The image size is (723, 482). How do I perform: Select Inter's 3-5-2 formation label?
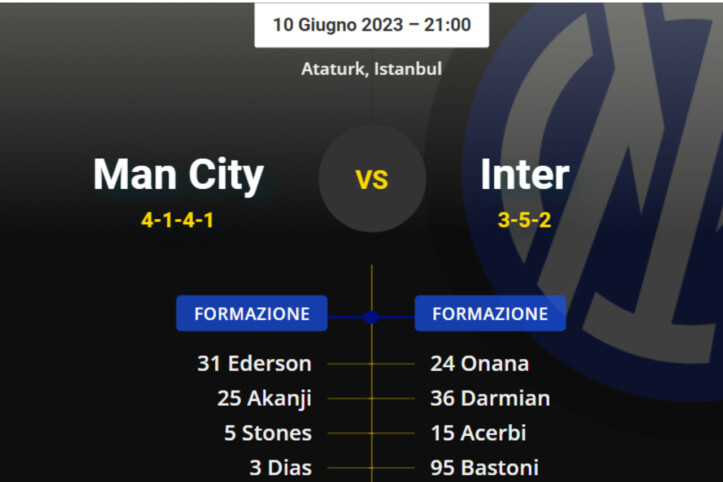click(x=524, y=220)
